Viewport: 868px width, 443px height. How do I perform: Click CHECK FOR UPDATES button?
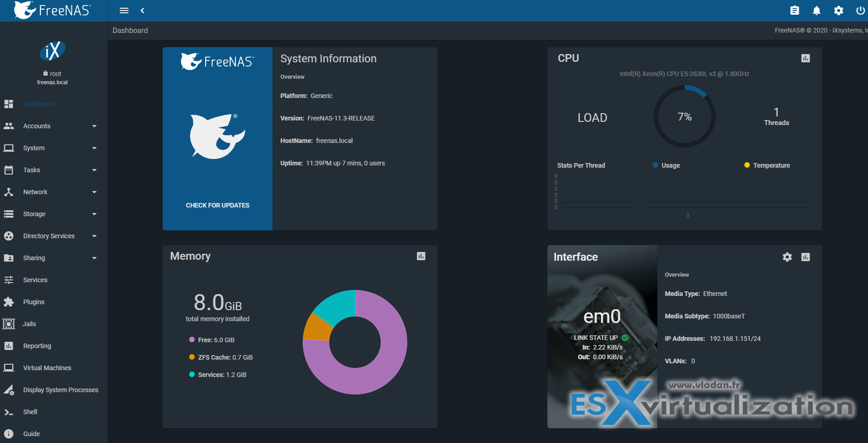tap(218, 205)
